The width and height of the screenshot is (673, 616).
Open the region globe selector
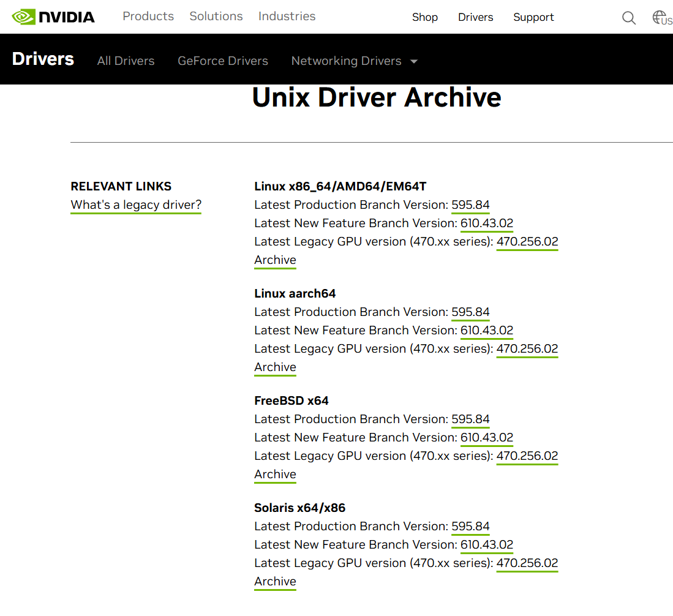[x=662, y=18]
